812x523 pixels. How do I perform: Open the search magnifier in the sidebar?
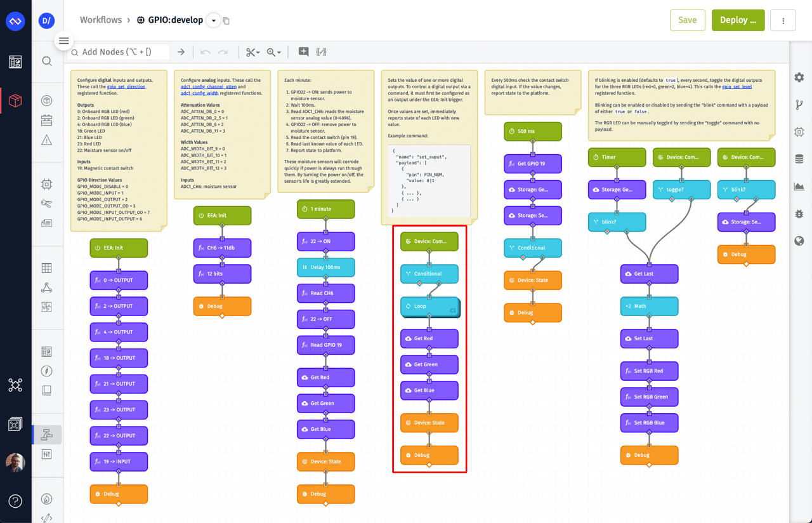click(x=47, y=61)
